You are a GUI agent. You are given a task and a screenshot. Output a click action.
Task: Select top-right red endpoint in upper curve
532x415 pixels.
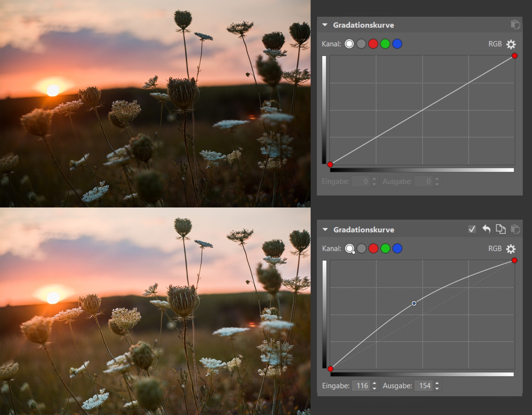click(x=515, y=56)
